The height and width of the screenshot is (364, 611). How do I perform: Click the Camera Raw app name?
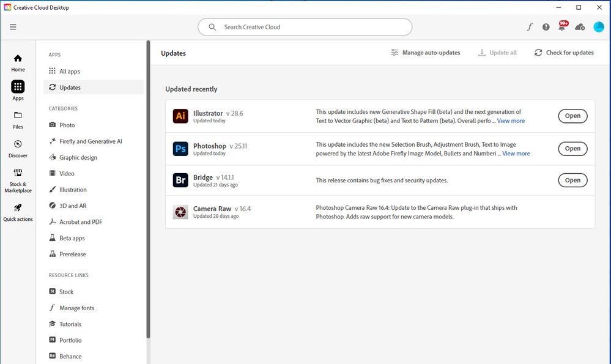click(212, 209)
